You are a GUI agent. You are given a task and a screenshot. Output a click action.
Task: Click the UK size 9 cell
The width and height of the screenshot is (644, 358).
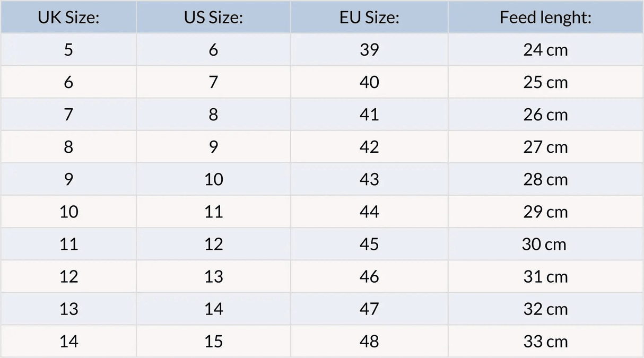click(68, 179)
